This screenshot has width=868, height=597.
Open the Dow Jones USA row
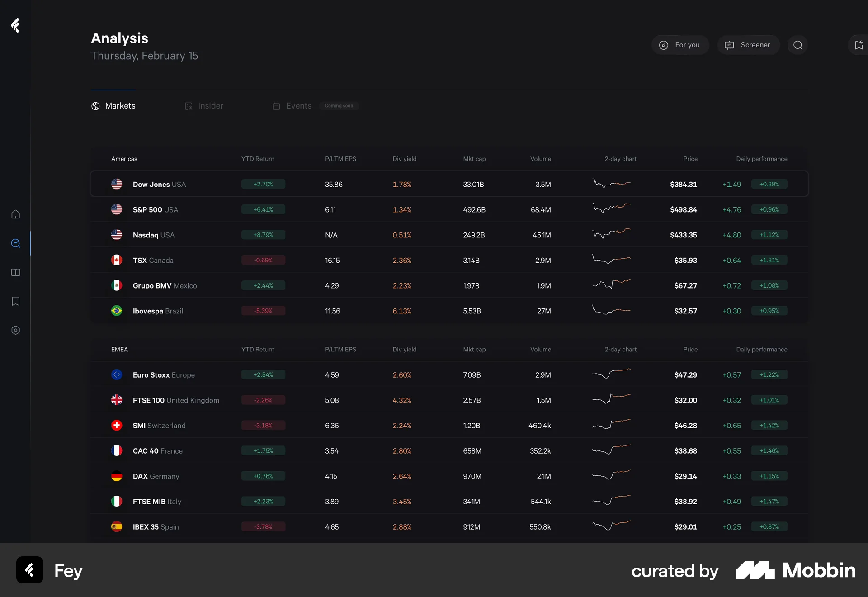click(x=449, y=184)
